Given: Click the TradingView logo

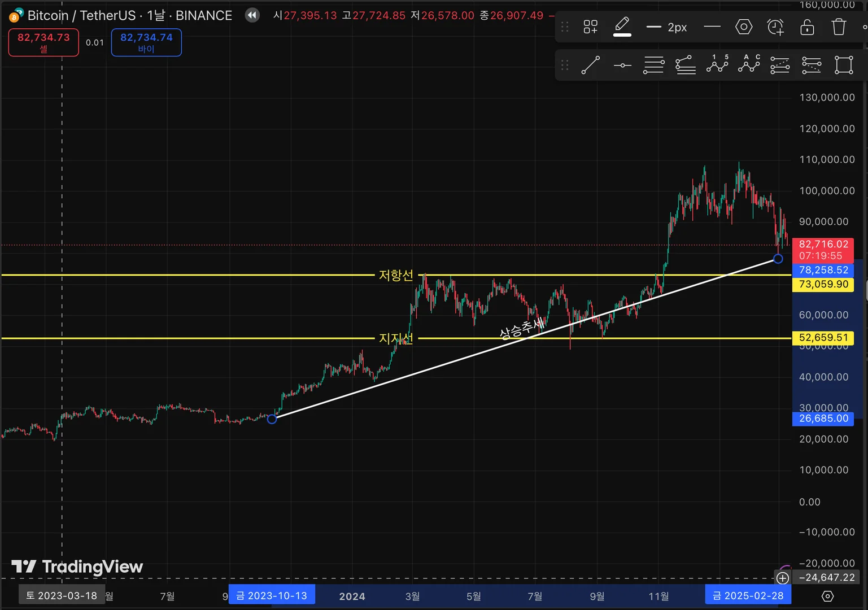Looking at the screenshot, I should pyautogui.click(x=77, y=567).
